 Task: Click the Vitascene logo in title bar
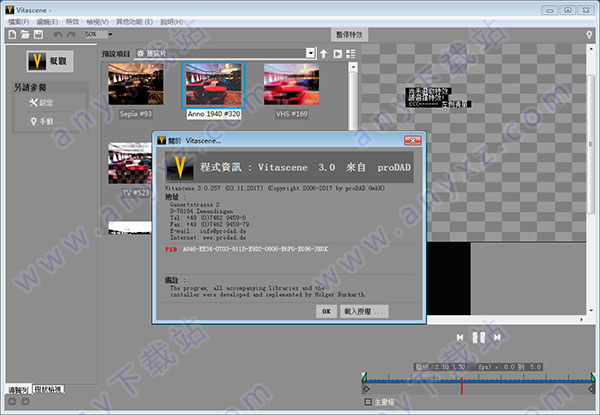pos(10,10)
